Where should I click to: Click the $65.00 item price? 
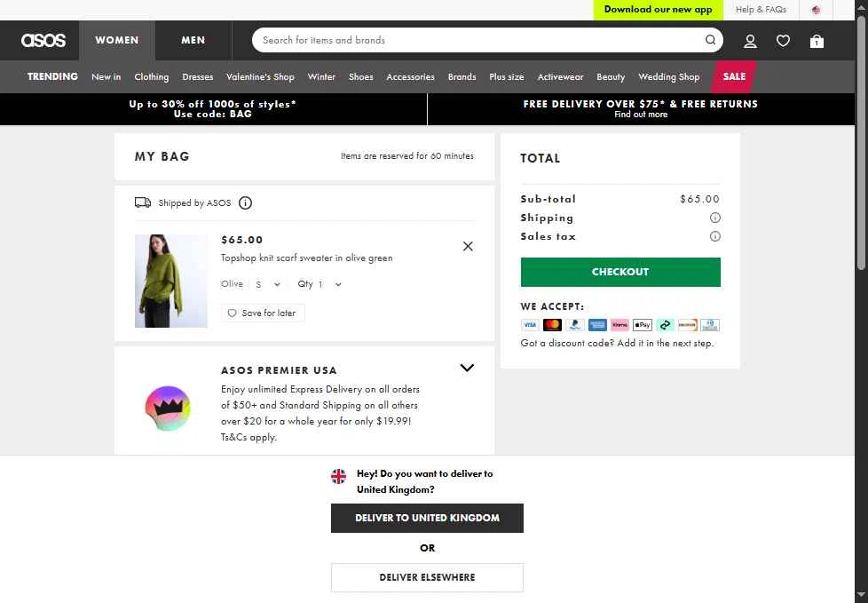pyautogui.click(x=242, y=240)
